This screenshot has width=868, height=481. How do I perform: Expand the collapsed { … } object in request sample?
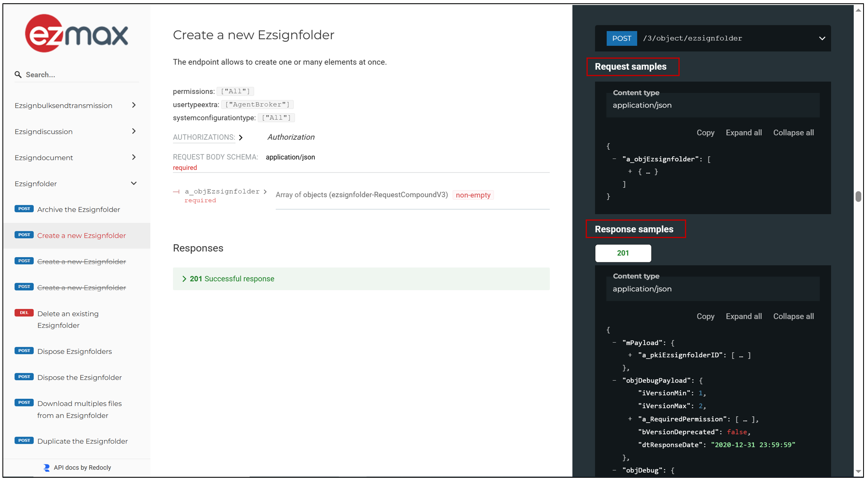[x=630, y=172]
